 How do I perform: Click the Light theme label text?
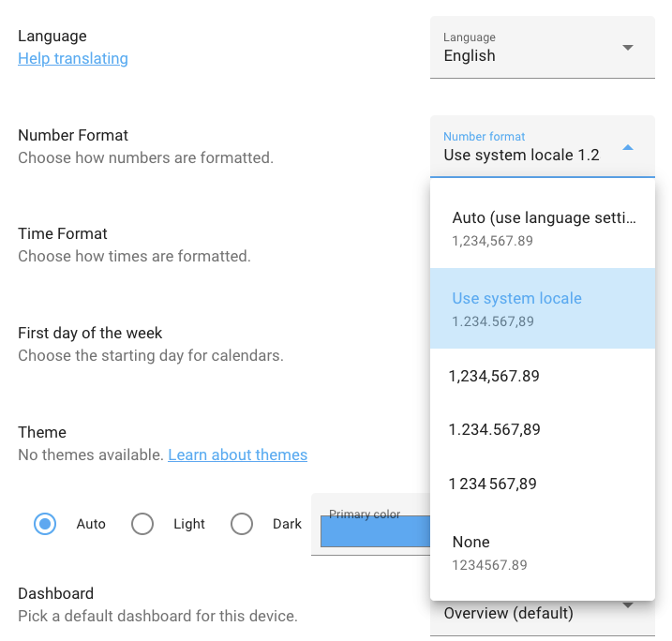188,524
